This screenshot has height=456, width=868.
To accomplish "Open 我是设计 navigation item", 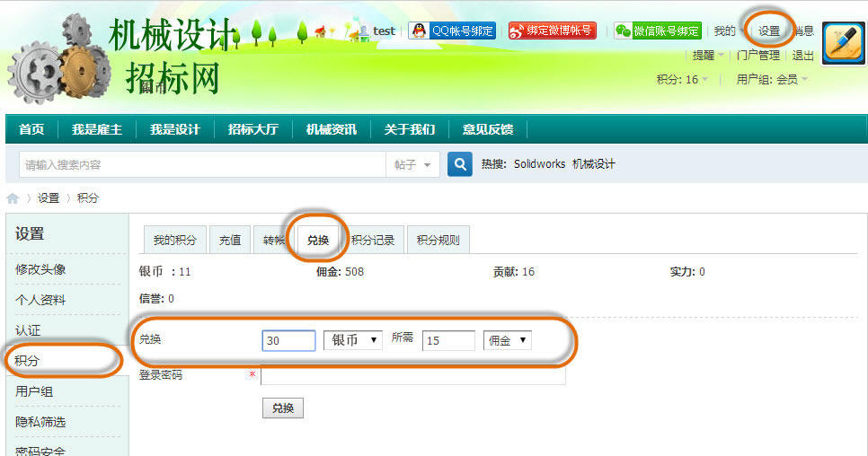I will (175, 129).
